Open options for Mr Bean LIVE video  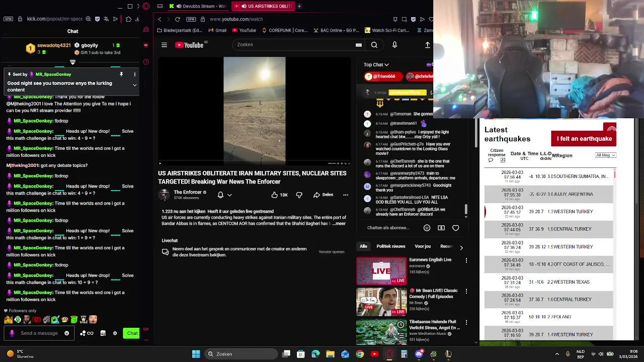click(x=466, y=291)
